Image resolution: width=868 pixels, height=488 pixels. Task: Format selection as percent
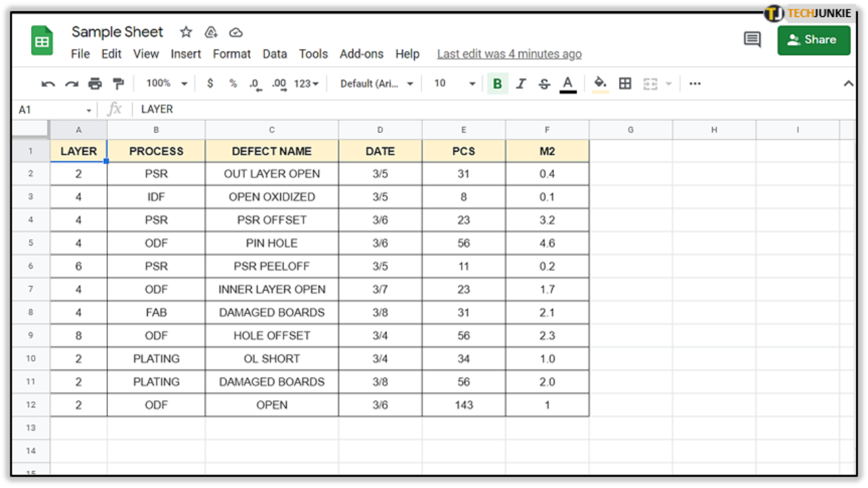[234, 83]
